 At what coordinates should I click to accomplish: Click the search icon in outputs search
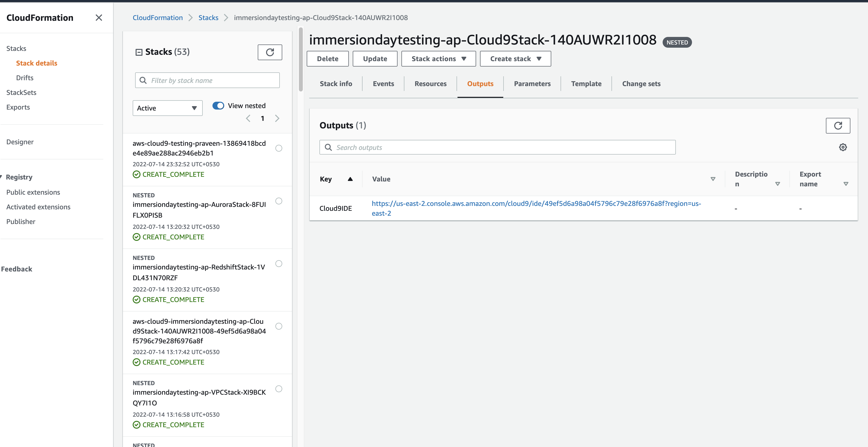(x=328, y=147)
